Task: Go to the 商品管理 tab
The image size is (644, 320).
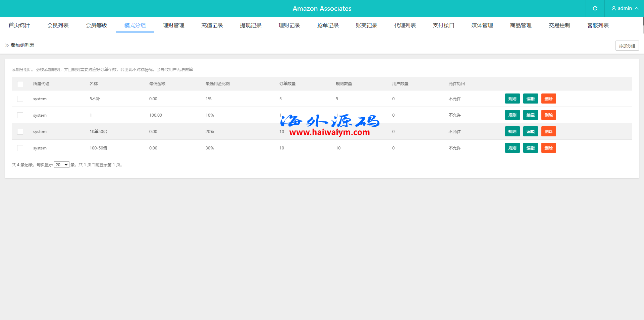Action: click(x=521, y=25)
